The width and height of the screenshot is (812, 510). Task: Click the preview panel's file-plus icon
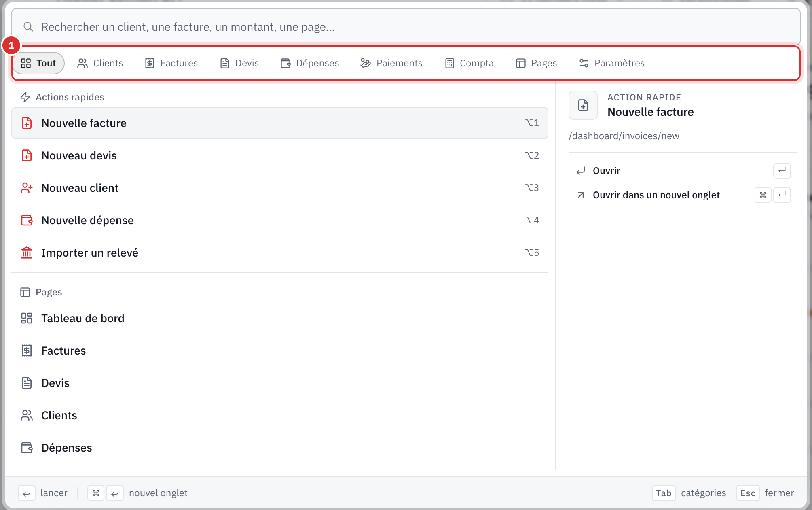[583, 105]
